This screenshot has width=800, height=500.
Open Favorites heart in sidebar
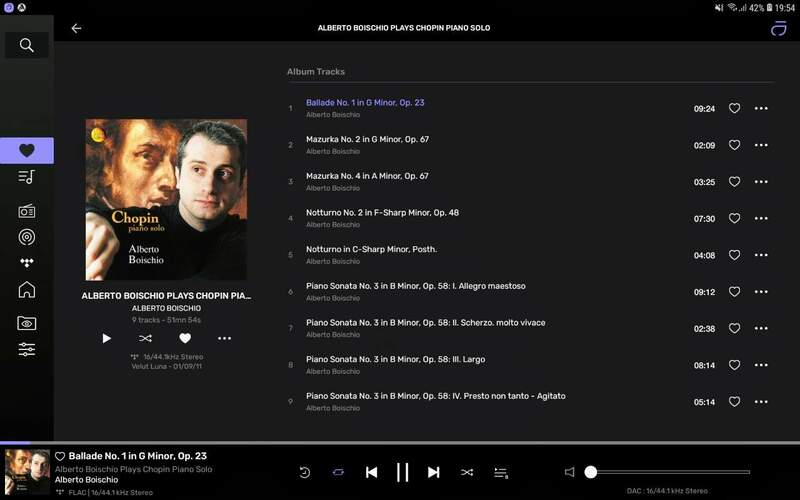point(27,151)
